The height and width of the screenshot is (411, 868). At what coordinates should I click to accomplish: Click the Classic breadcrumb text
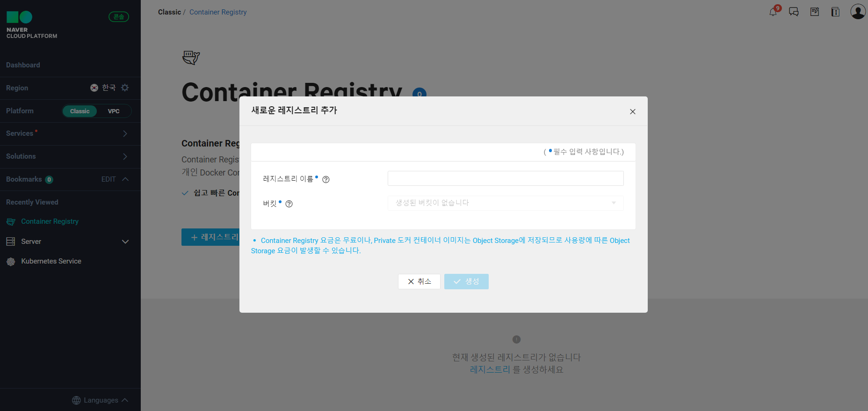(169, 12)
